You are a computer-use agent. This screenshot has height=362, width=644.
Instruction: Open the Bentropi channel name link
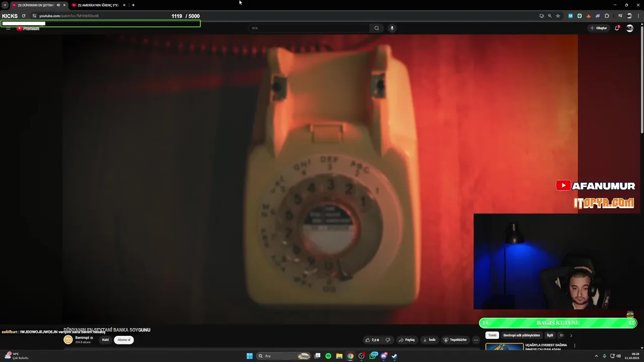coord(82,338)
